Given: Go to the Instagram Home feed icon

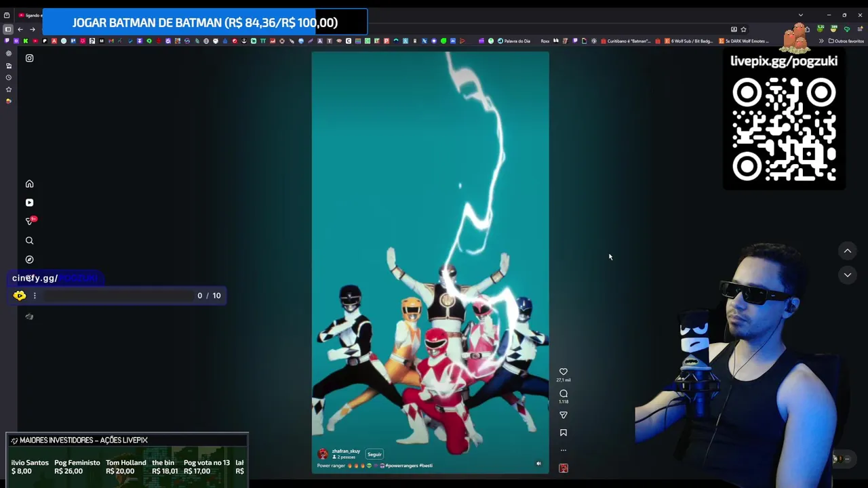Looking at the screenshot, I should (29, 184).
